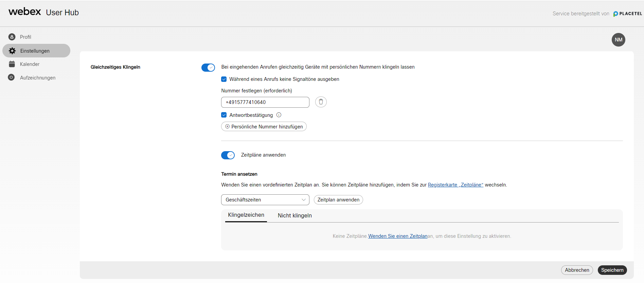Click the Aufzeichnungen record icon
The image size is (644, 283).
(11, 77)
